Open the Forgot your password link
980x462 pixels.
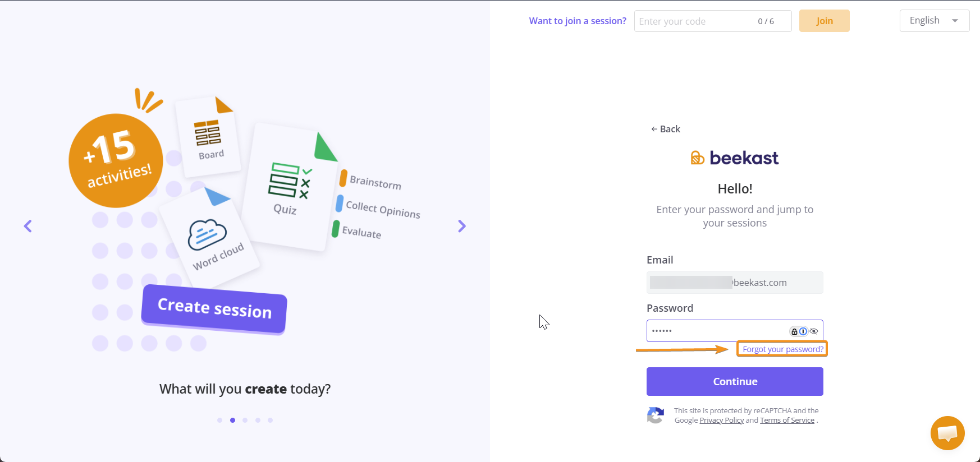(x=782, y=349)
